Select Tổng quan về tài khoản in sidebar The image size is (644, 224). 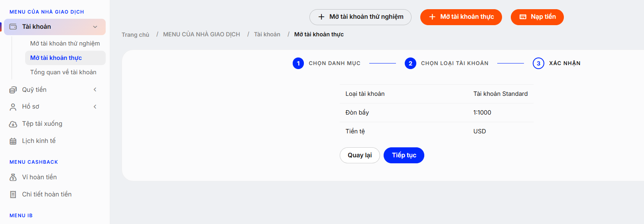pyautogui.click(x=63, y=72)
